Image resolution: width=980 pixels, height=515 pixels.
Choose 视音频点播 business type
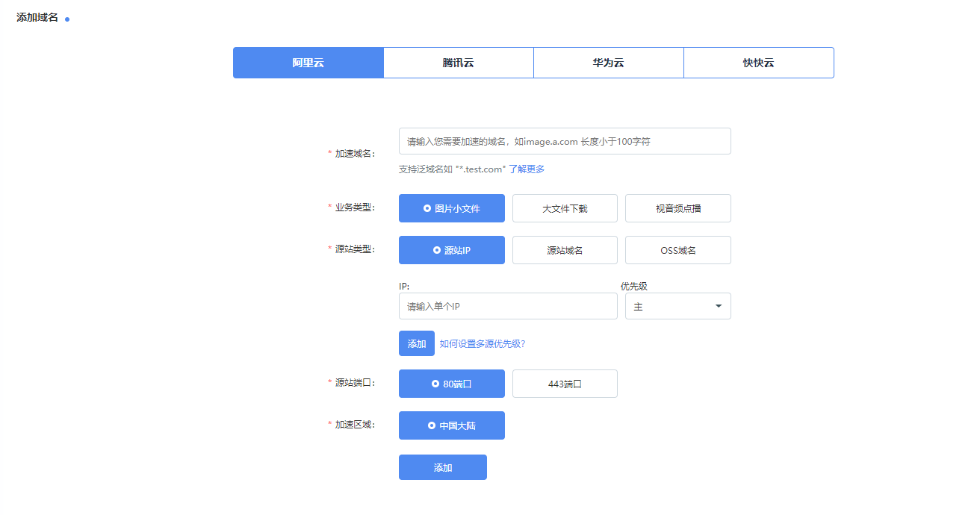pyautogui.click(x=677, y=208)
